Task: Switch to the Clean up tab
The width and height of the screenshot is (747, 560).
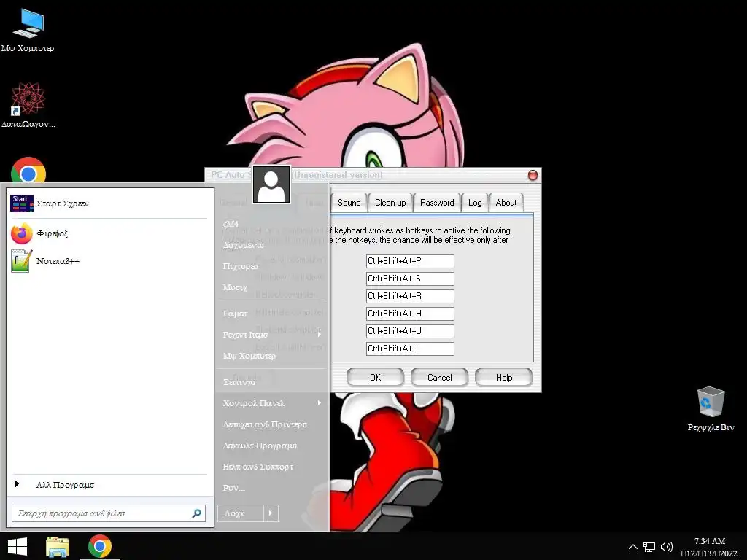Action: [x=390, y=203]
